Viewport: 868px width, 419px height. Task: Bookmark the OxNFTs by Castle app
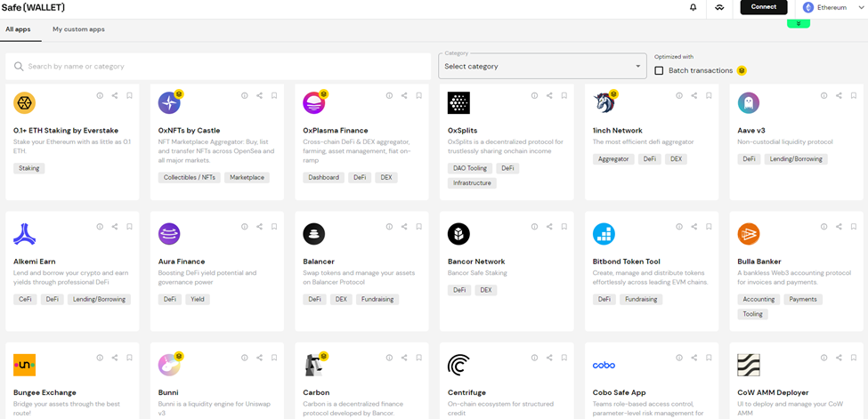pos(274,96)
